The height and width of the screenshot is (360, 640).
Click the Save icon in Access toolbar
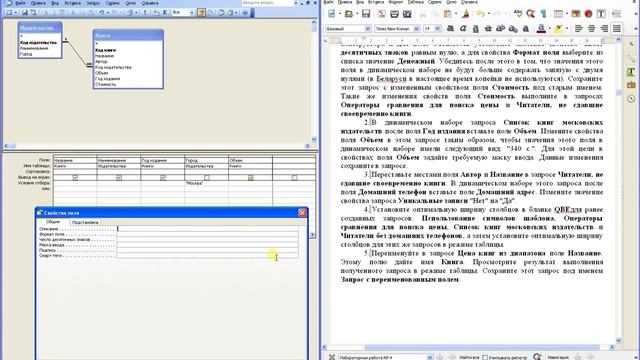(x=24, y=13)
